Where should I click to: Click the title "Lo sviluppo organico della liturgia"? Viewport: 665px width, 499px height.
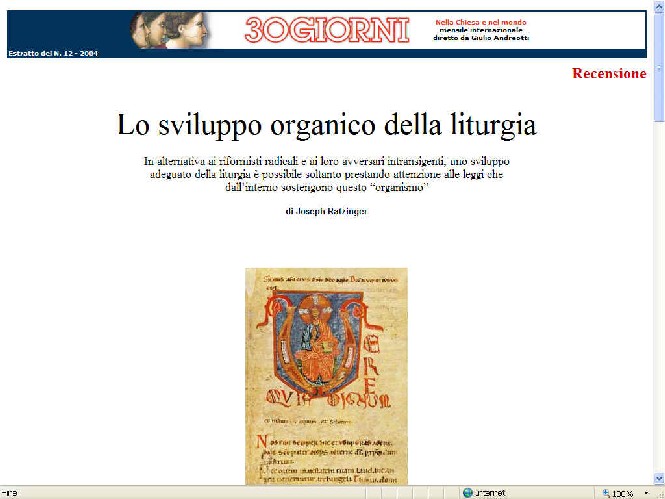(x=327, y=126)
